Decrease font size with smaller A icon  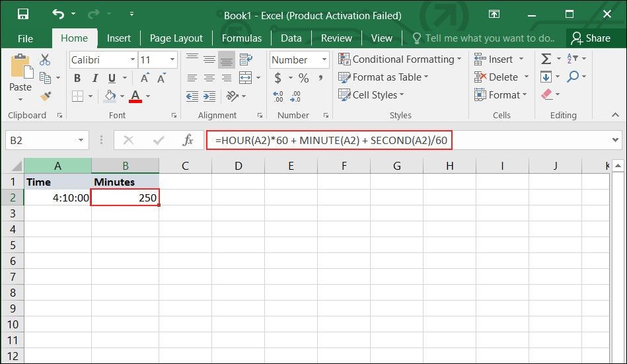point(161,77)
